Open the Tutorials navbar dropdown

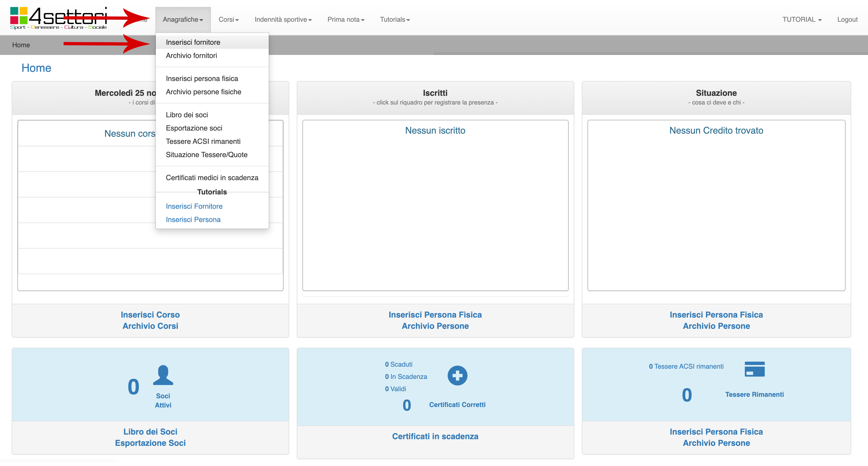[x=395, y=19]
